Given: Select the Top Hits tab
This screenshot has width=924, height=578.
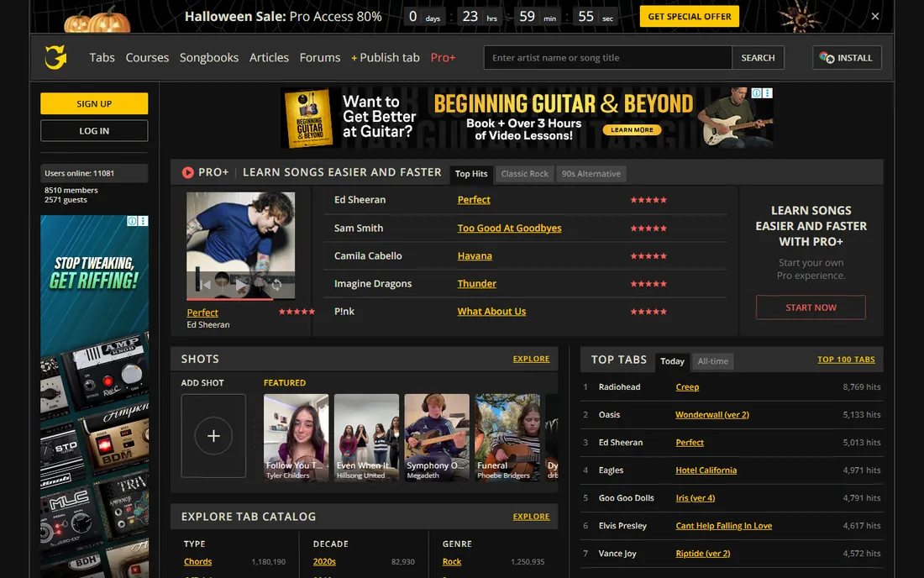Looking at the screenshot, I should click(x=471, y=174).
